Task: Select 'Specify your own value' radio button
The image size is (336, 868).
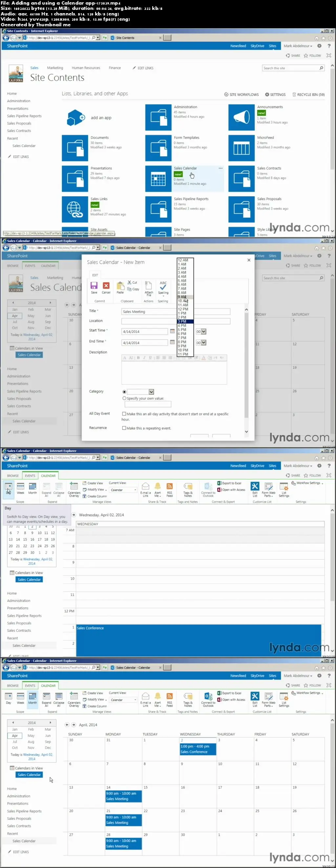Action: tap(124, 398)
